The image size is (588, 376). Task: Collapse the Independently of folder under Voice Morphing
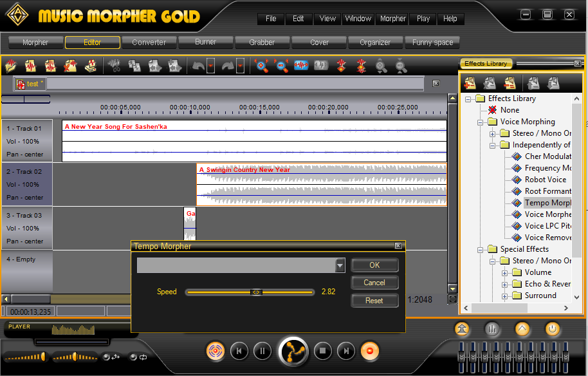coord(492,146)
